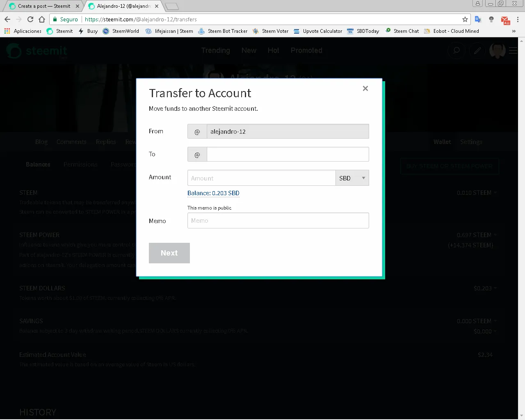Open the Steemit hamburger menu
Viewport: 525px width, 420px height.
click(x=513, y=50)
